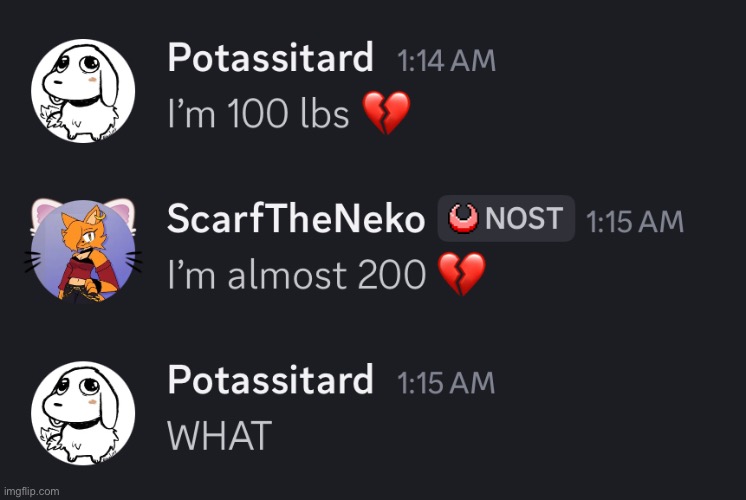Screen dimensions: 746x500
Task: Open the NOST server tag badge
Action: pyautogui.click(x=506, y=219)
